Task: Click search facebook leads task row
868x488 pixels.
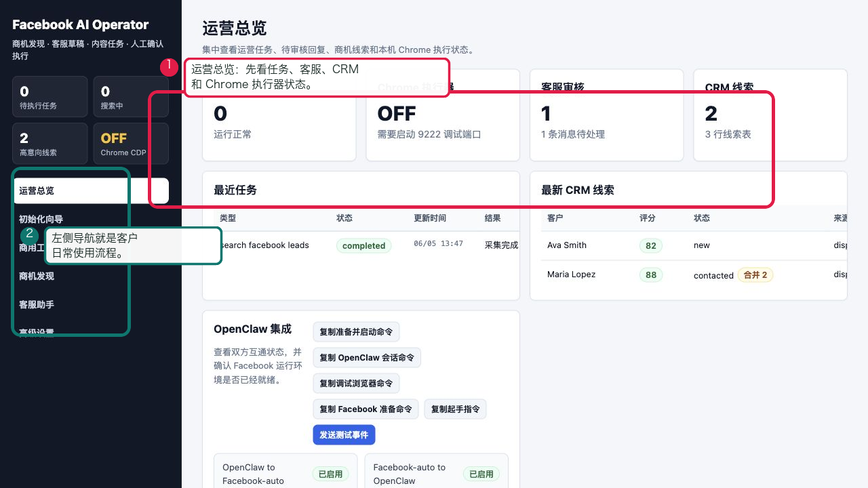Action: [x=367, y=245]
